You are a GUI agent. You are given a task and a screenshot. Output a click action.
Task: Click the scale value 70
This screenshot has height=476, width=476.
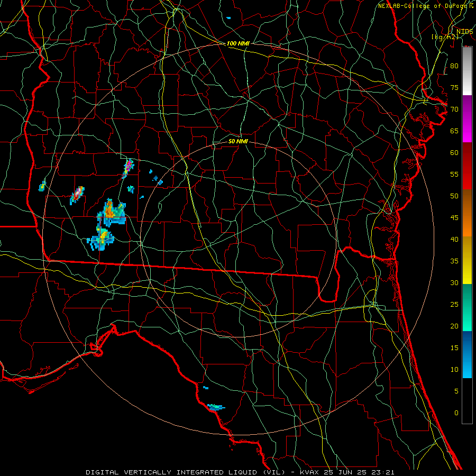point(454,109)
